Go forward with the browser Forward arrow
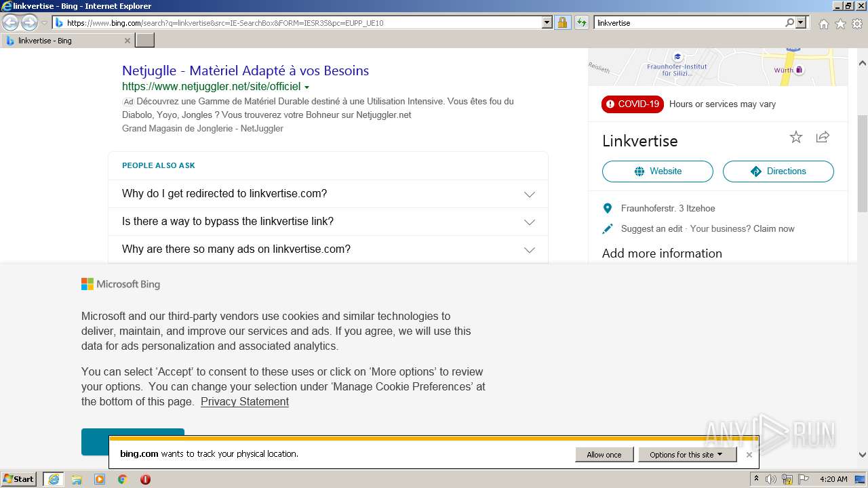The image size is (868, 488). pos(29,22)
